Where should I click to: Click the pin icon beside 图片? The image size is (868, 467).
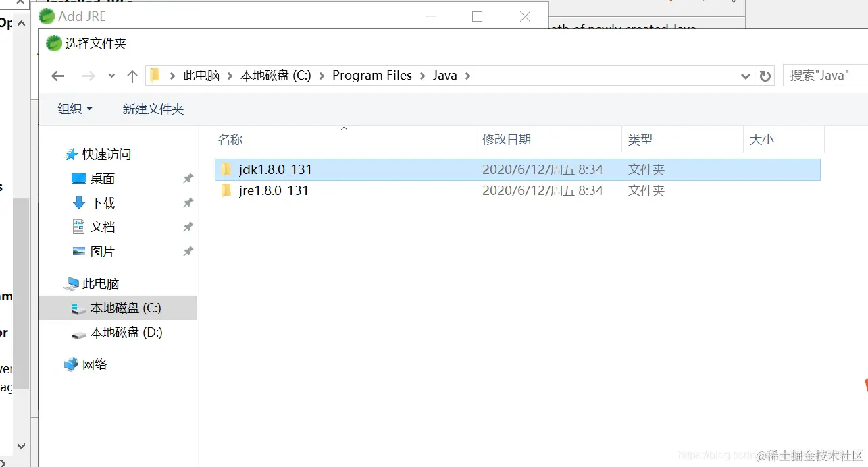(188, 252)
